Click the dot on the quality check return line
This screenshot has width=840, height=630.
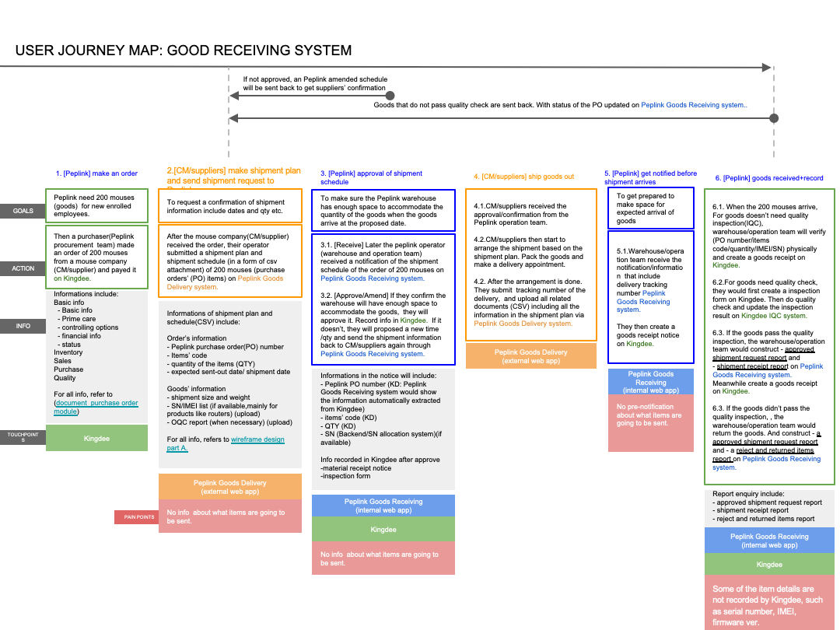[x=774, y=118]
